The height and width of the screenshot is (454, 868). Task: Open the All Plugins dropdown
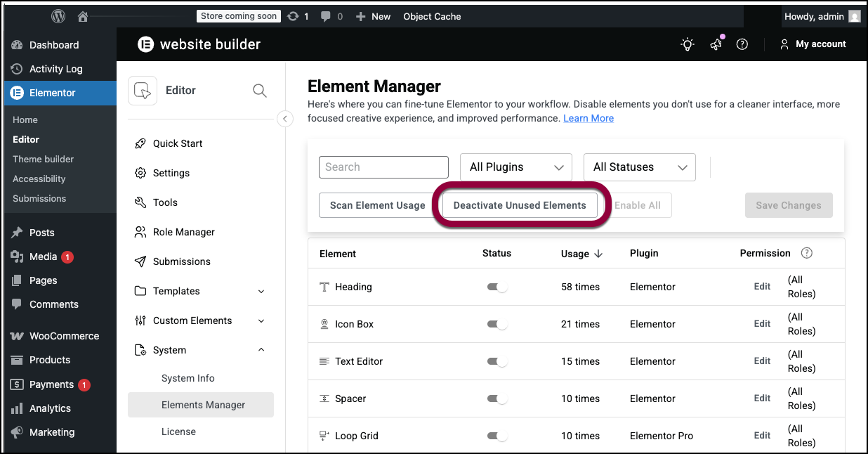point(516,167)
